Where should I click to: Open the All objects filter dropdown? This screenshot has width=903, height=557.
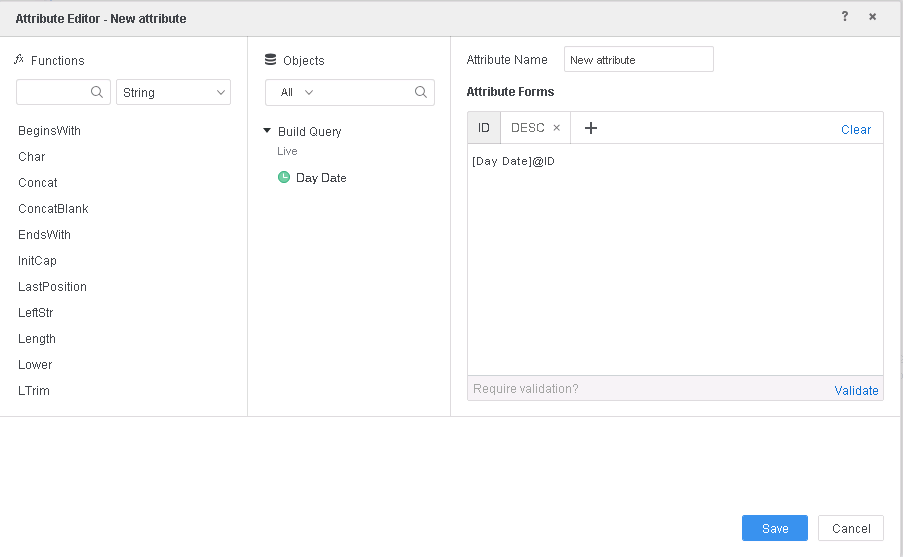pos(297,92)
